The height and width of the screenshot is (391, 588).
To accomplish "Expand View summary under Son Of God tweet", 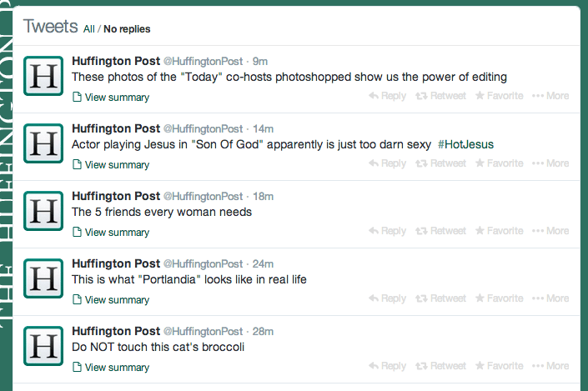I will click(111, 165).
